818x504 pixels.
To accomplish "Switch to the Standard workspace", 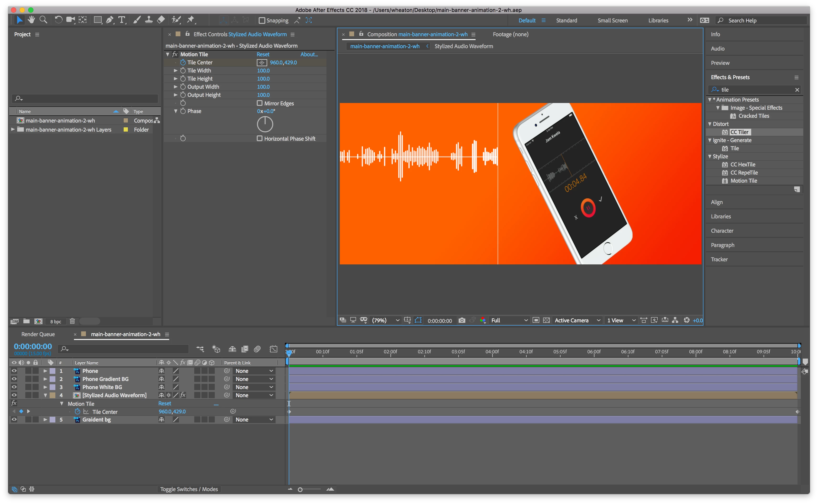I will 566,20.
